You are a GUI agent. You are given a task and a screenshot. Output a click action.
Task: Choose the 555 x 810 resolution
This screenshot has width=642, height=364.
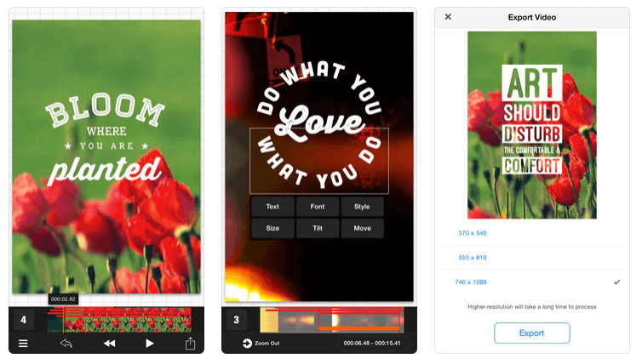(473, 258)
